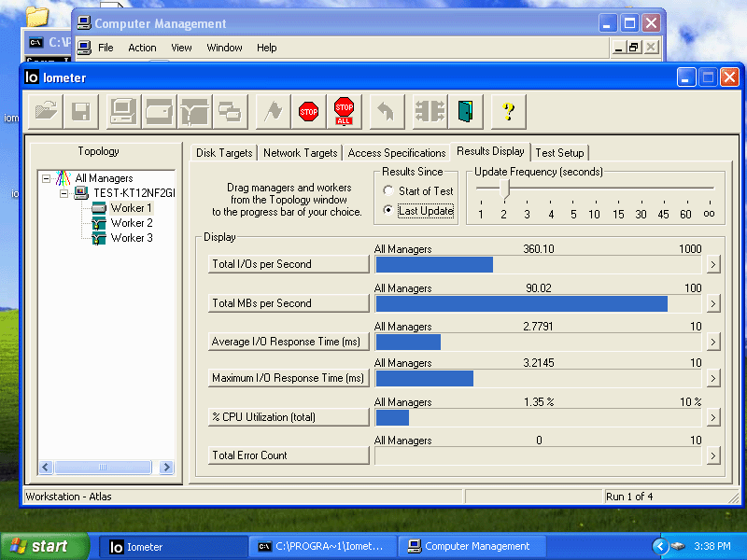
Task: Switch to C:\PROGRA~1\Iomet command prompt taskbar button
Action: [322, 546]
